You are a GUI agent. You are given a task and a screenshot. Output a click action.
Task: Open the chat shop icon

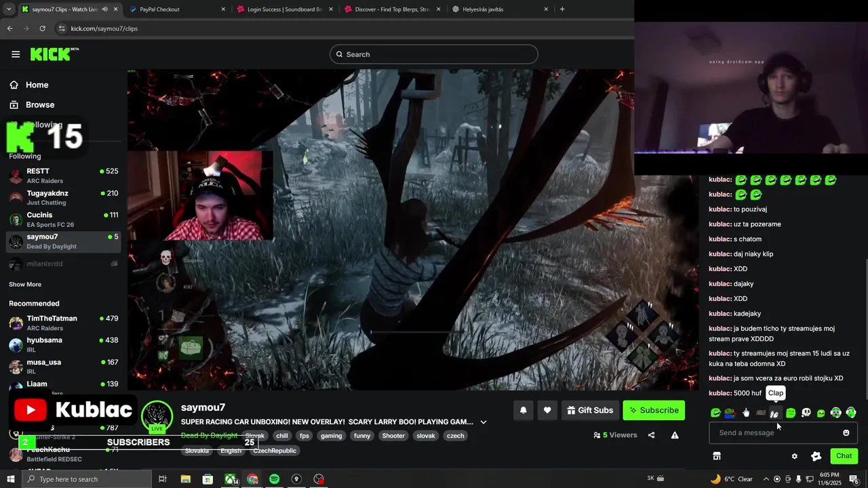(x=716, y=456)
